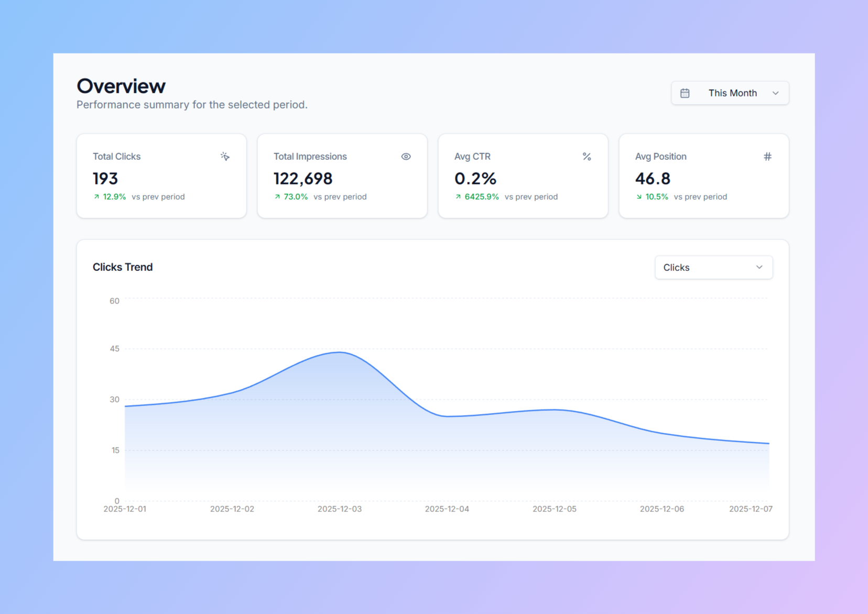Click the hash icon on Avg Position card
Viewport: 868px width, 614px height.
point(767,157)
